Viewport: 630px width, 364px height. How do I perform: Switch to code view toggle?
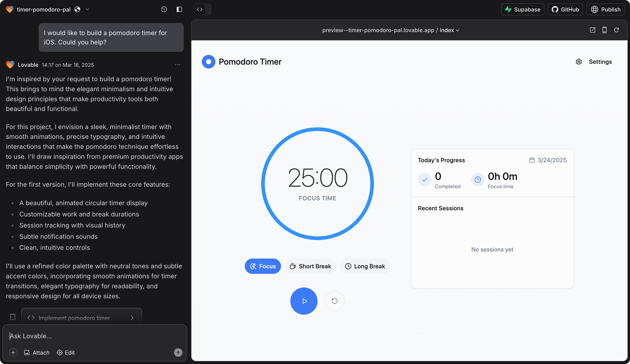pyautogui.click(x=199, y=9)
